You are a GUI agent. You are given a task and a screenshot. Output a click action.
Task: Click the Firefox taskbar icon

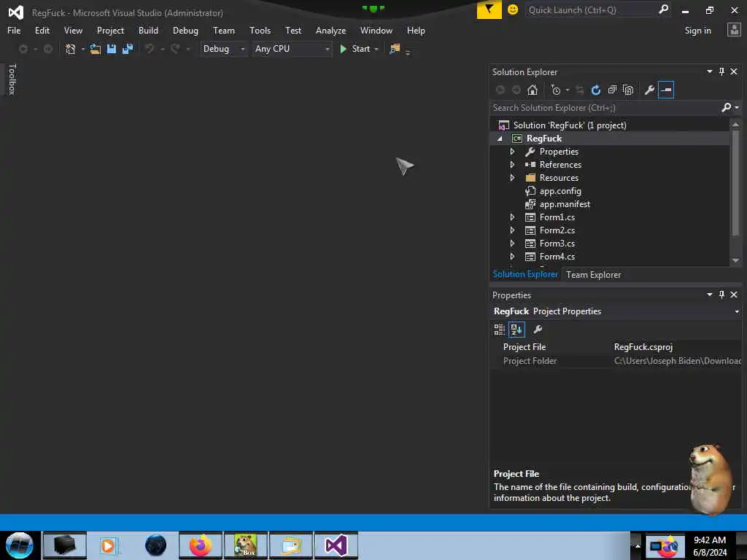tap(201, 545)
